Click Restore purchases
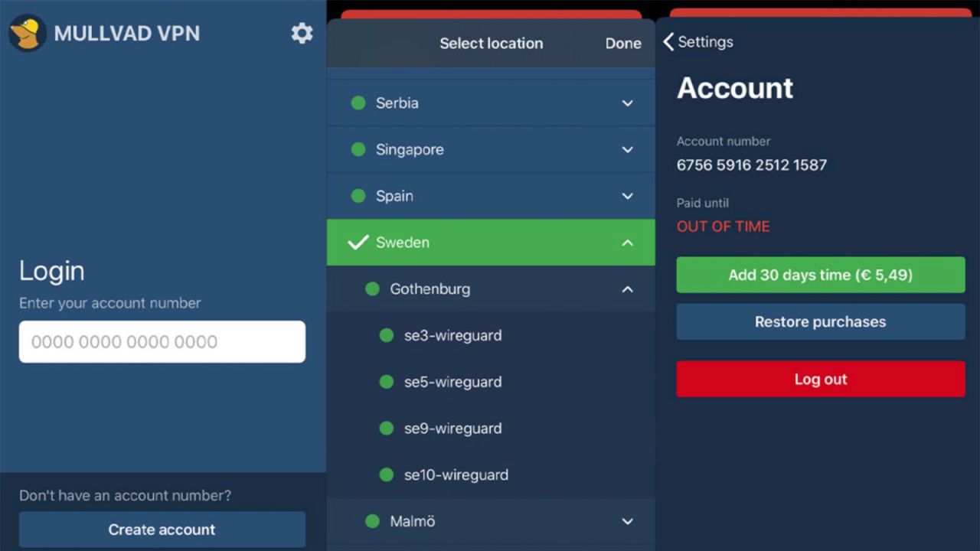This screenshot has width=980, height=551. 821,321
